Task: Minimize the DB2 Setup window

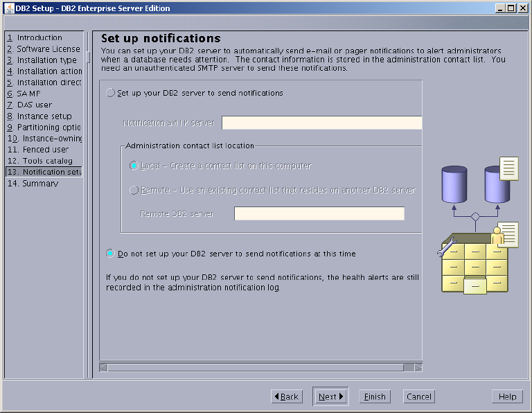Action: (x=499, y=8)
